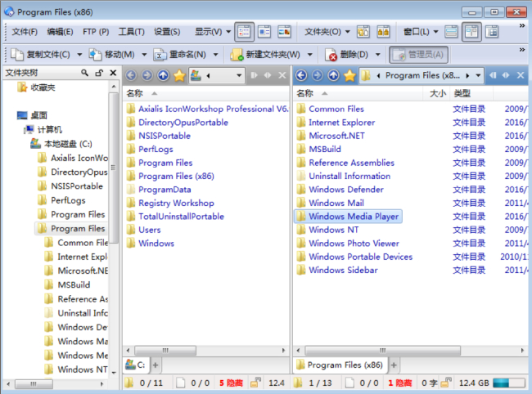Click the disk space usage bar
532x394 pixels.
(x=507, y=383)
